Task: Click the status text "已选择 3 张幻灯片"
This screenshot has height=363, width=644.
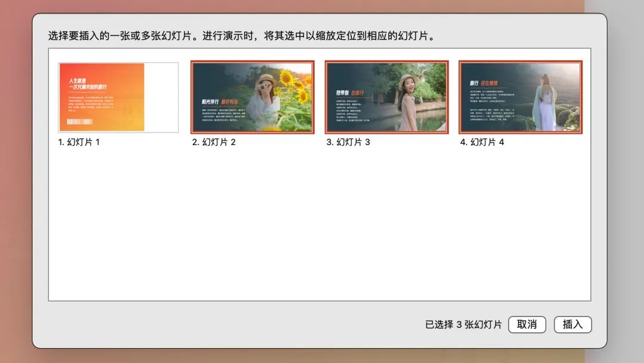Action: 463,325
